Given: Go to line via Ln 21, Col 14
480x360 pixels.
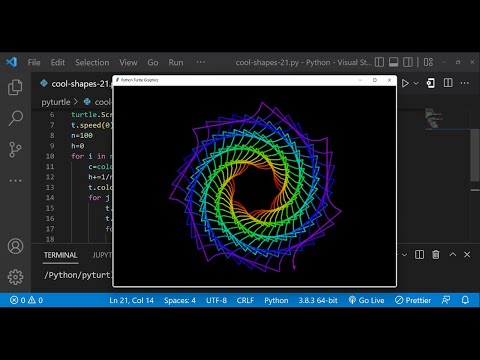Looking at the screenshot, I should (132, 300).
